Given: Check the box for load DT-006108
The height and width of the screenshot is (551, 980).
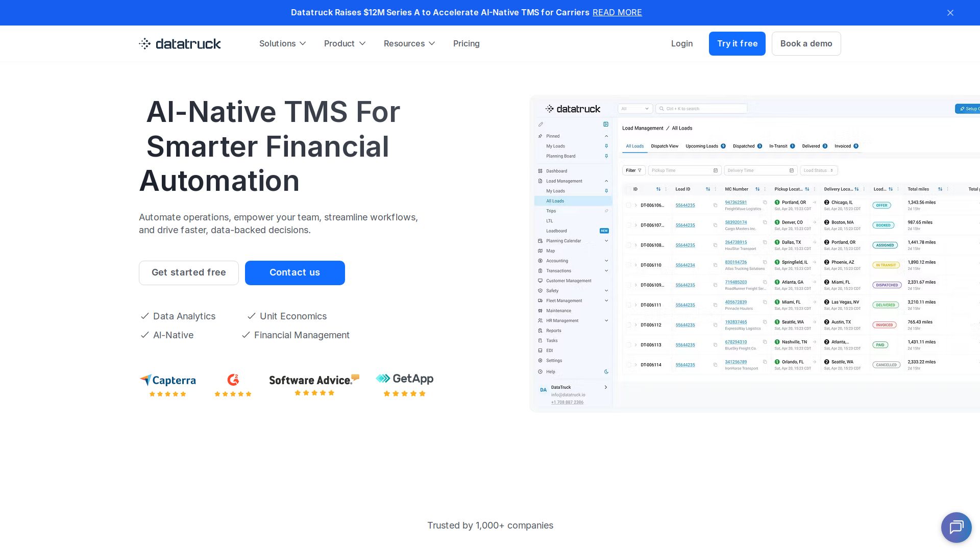Looking at the screenshot, I should [x=628, y=245].
